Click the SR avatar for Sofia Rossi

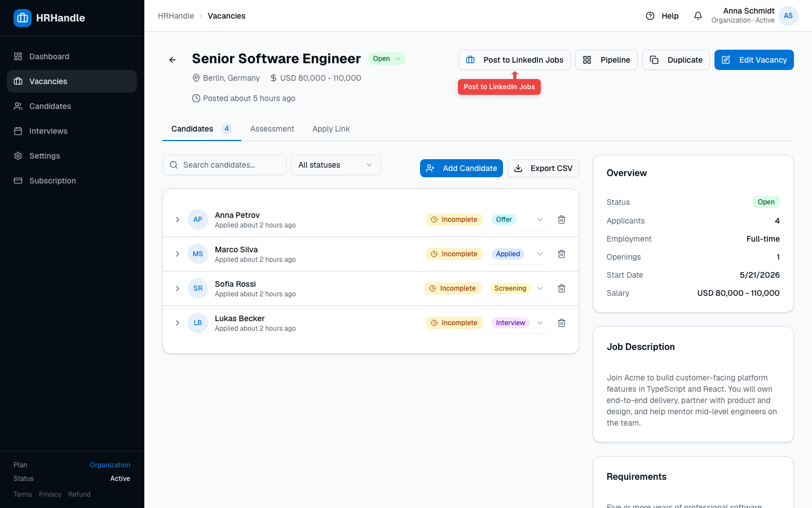[x=198, y=288]
